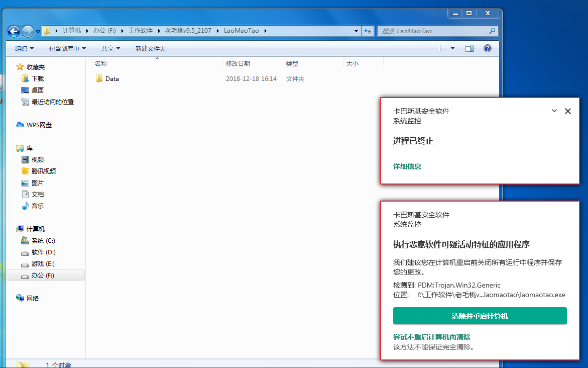Open the 音乐 library
The image size is (588, 368).
coord(37,206)
